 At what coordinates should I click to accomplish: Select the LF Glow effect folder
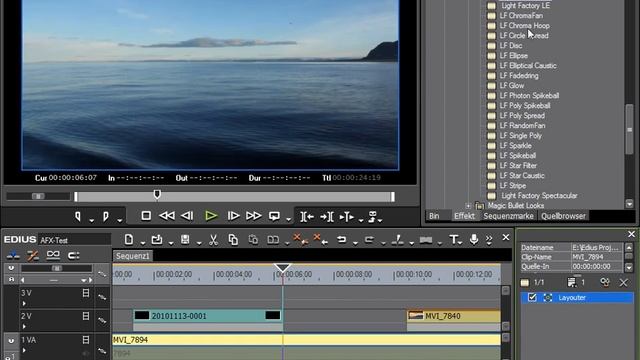(511, 85)
